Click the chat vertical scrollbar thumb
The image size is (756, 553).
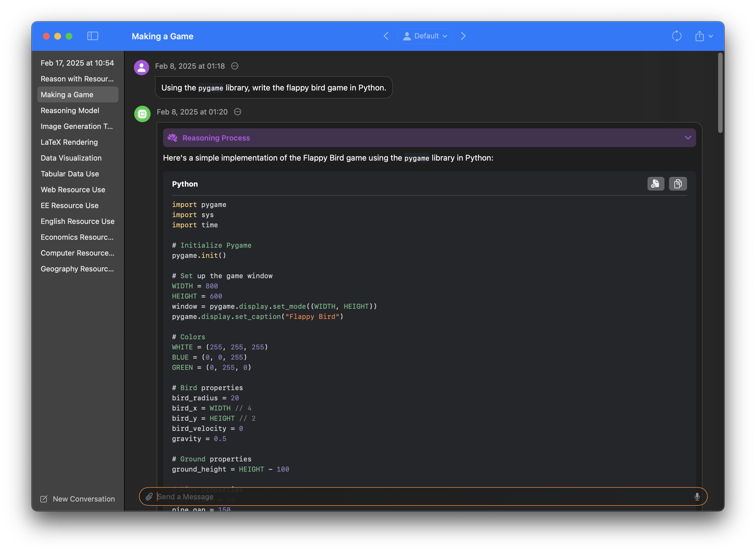click(x=720, y=93)
